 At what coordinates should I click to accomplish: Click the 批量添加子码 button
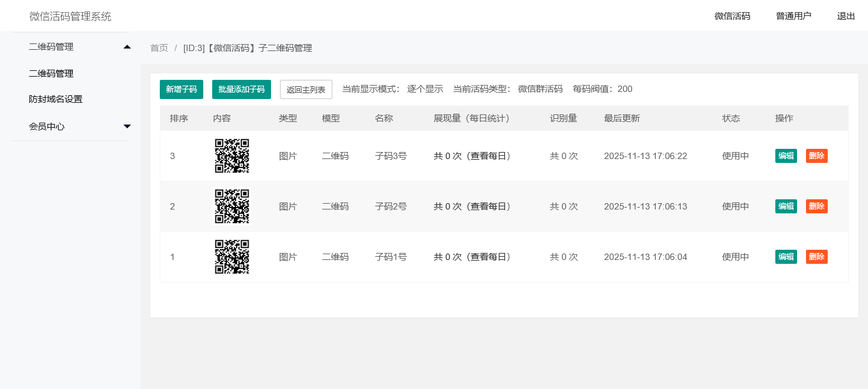tap(242, 89)
